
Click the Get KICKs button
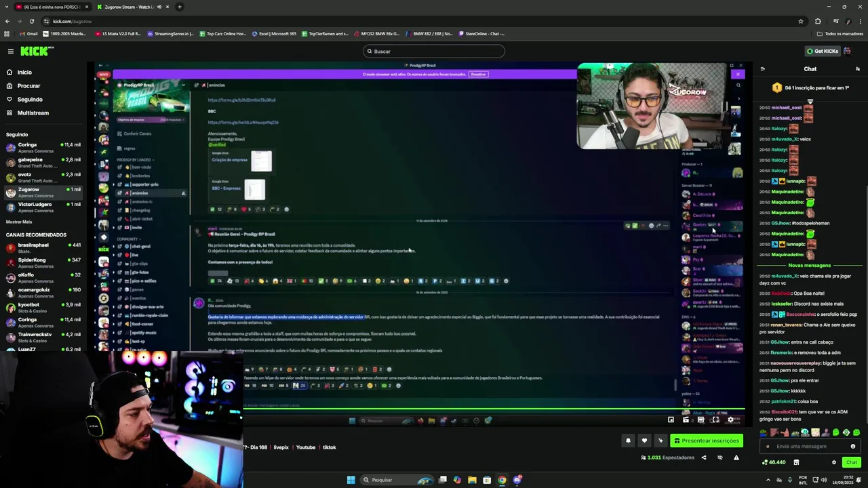coord(823,51)
